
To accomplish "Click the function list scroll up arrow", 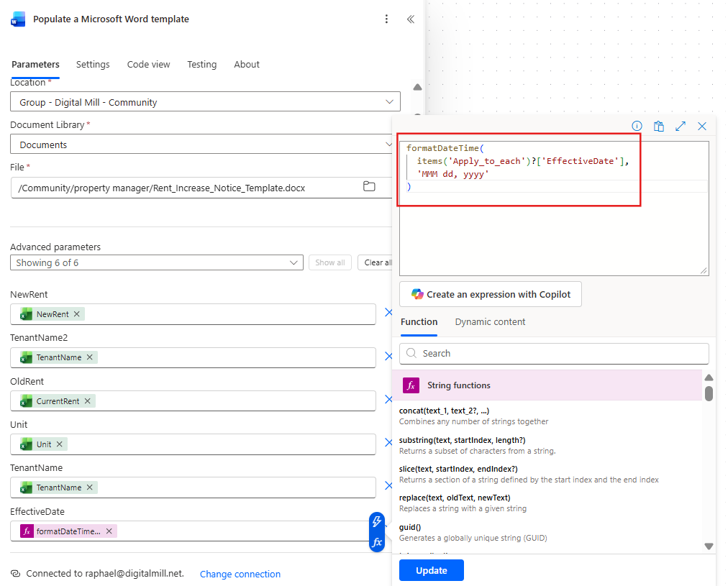I will point(709,377).
